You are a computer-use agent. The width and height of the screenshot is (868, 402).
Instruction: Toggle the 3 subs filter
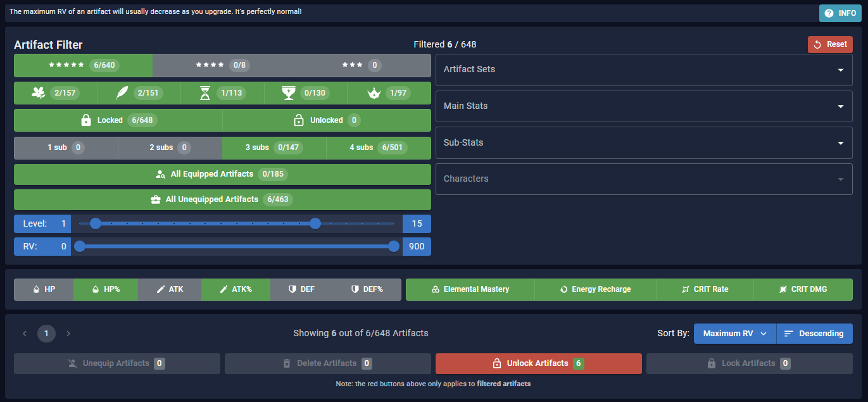pyautogui.click(x=274, y=148)
